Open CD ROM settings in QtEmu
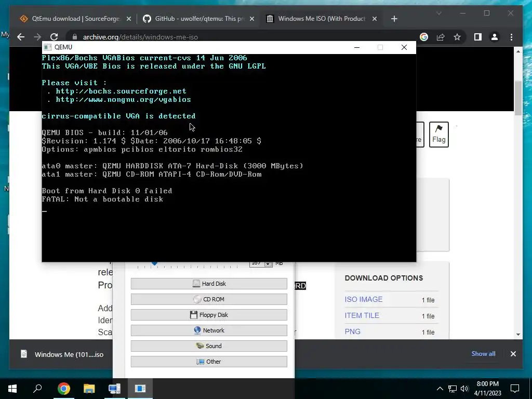 coord(209,299)
